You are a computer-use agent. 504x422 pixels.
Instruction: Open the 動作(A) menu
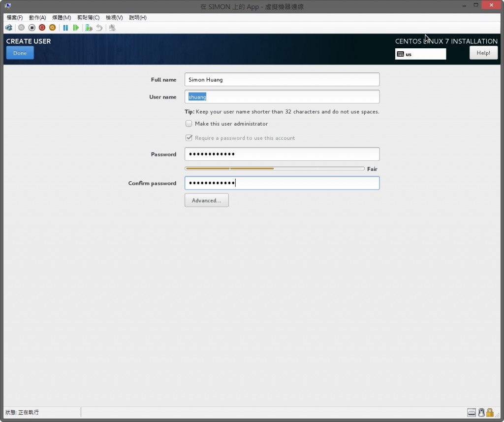tap(37, 17)
